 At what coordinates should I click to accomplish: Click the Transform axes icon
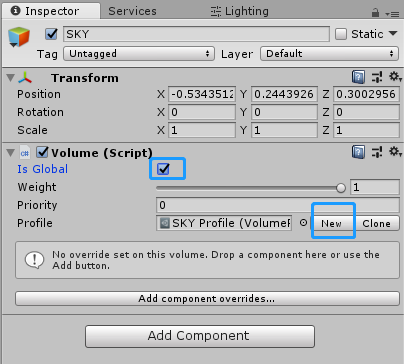(x=25, y=78)
